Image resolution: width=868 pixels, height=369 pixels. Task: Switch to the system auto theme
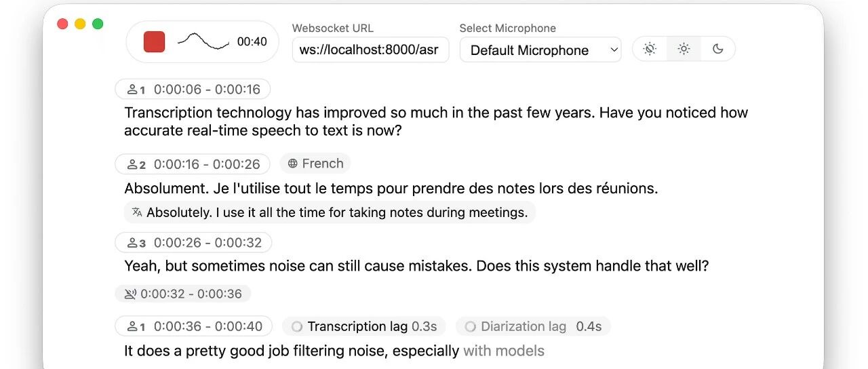click(x=650, y=49)
